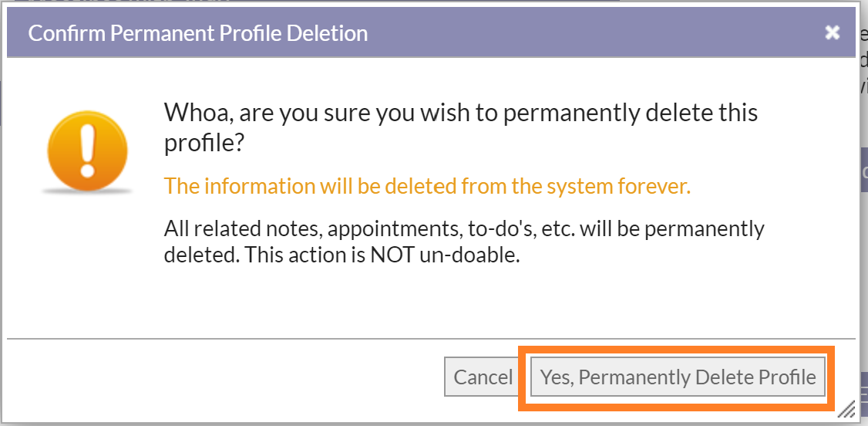Confirm with Yes, Permanently Delete Profile
The image size is (868, 426).
[x=678, y=377]
